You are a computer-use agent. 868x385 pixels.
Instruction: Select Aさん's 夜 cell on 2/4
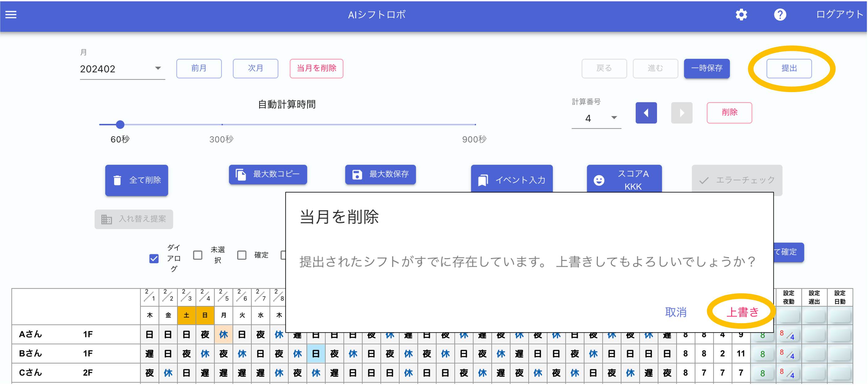pos(205,334)
